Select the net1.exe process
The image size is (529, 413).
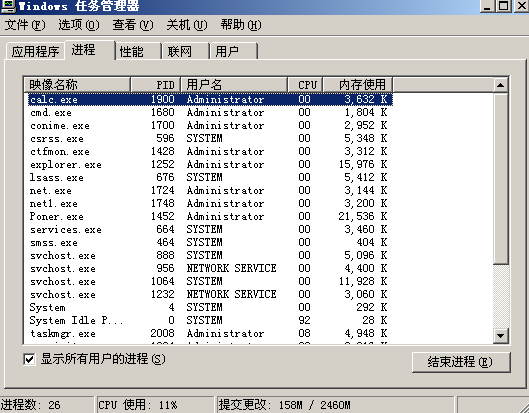coord(210,203)
